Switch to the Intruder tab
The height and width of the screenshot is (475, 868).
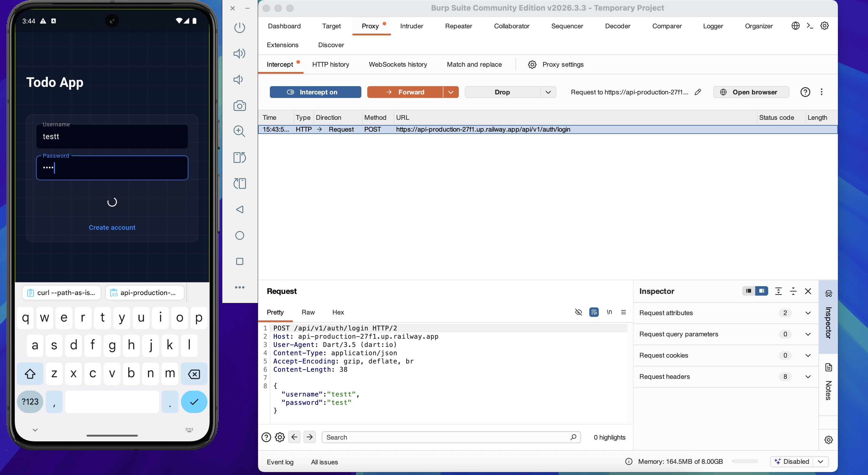click(x=412, y=26)
